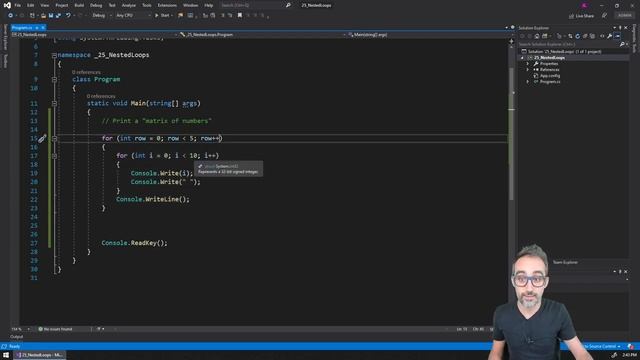The height and width of the screenshot is (360, 640).
Task: Click the Save toolbar icon
Action: 51,16
